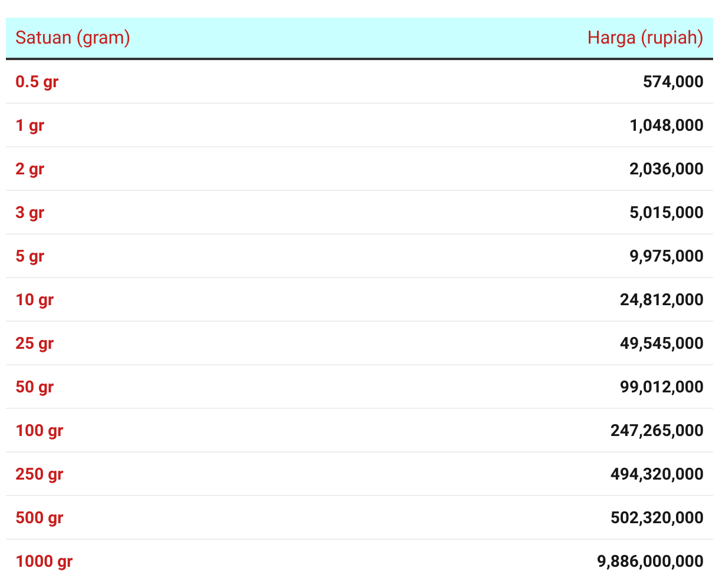
Task: Select the 1000 gr row label
Action: click(44, 561)
